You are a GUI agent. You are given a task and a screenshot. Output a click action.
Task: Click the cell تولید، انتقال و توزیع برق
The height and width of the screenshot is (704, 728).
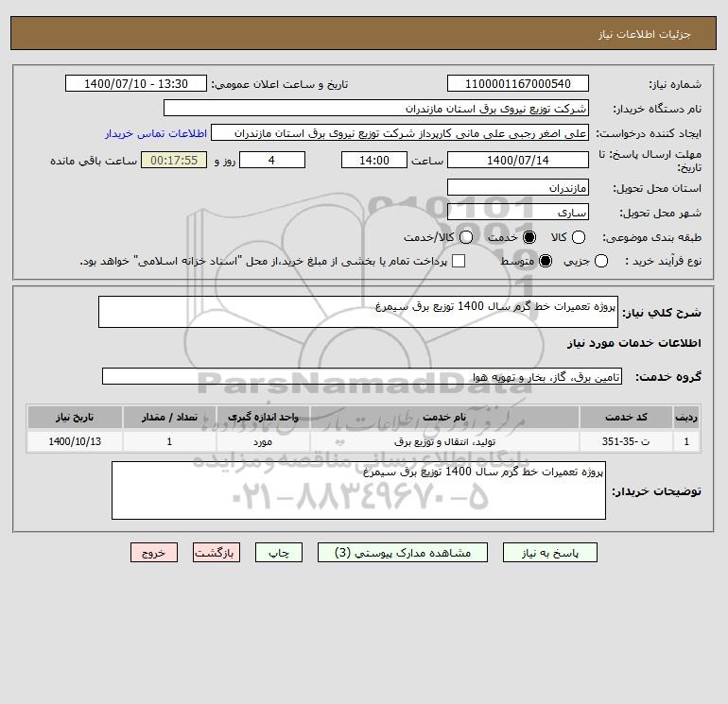tap(444, 441)
